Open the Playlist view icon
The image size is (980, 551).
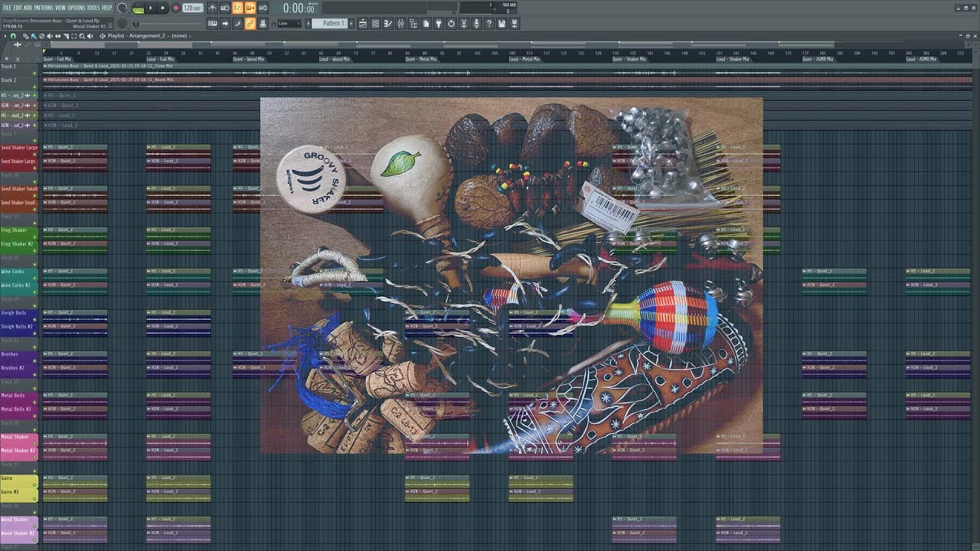pyautogui.click(x=363, y=24)
